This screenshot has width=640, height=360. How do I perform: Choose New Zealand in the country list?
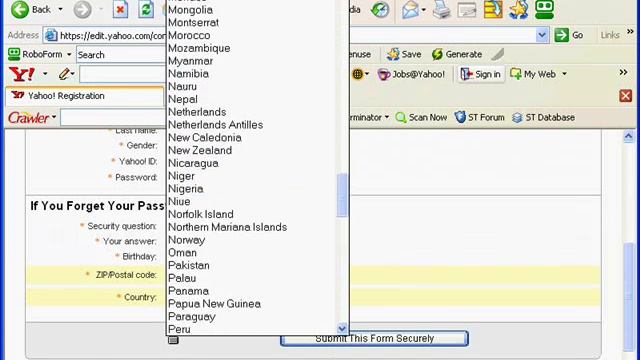[200, 150]
